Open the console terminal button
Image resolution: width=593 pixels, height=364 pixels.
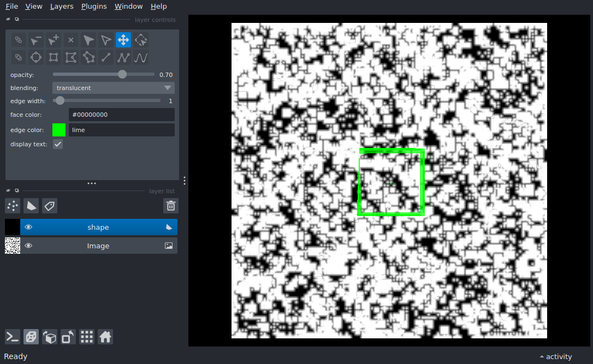pos(13,337)
